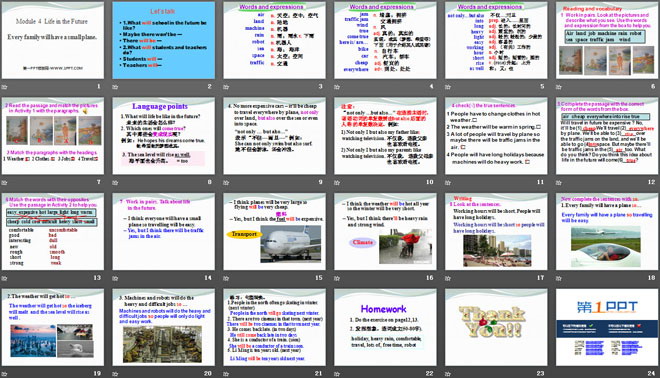This screenshot has height=378, width=660.
Task: Select the Climate slide with red umbrella photo
Action: 385,232
